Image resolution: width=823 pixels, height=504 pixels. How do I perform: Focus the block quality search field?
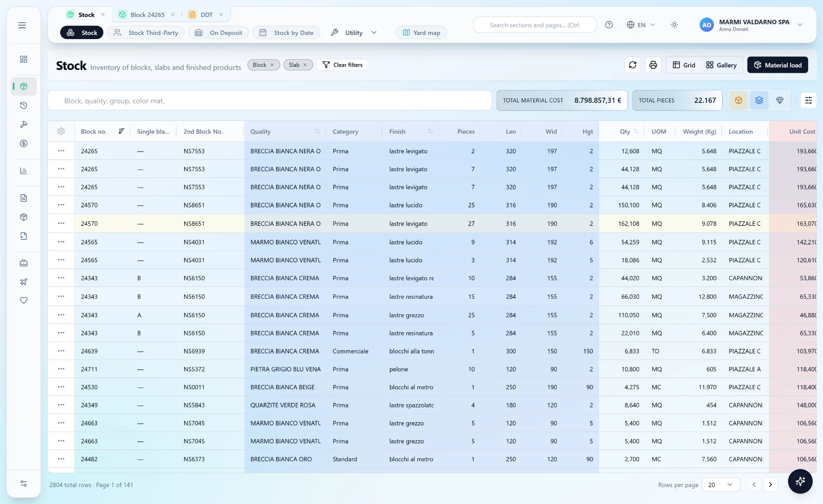click(270, 100)
